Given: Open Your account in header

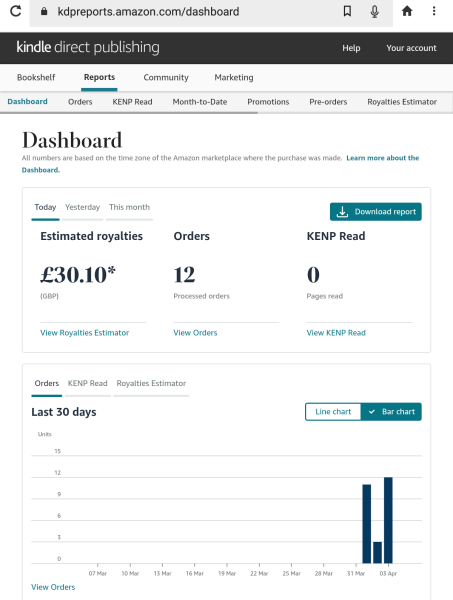Looking at the screenshot, I should pyautogui.click(x=411, y=48).
